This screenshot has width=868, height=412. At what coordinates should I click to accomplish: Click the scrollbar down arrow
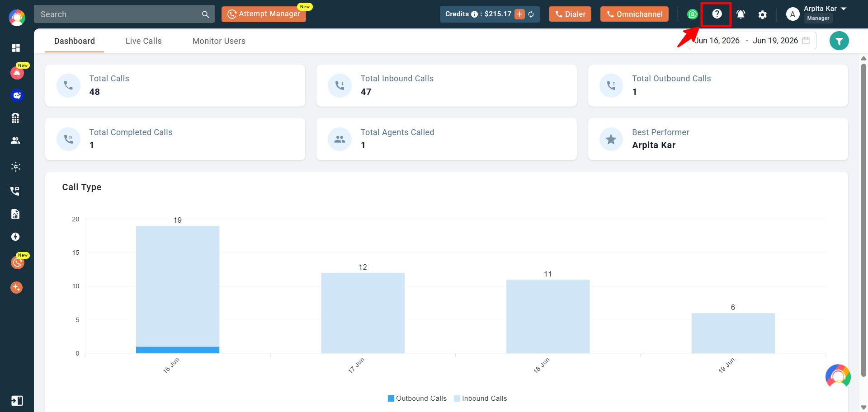(x=863, y=407)
